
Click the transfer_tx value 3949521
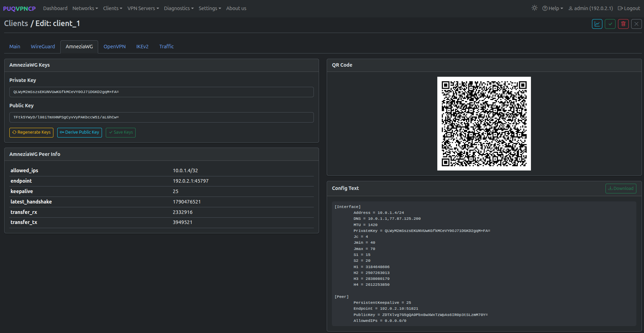[183, 222]
